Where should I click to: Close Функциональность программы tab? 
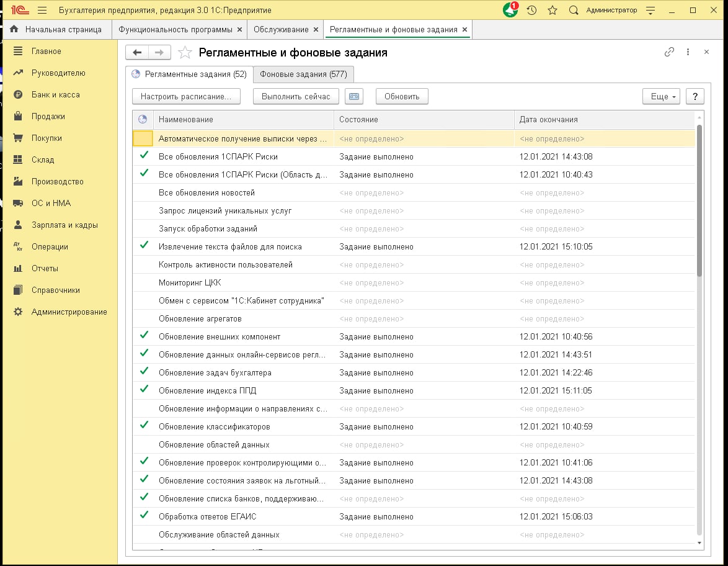point(239,29)
